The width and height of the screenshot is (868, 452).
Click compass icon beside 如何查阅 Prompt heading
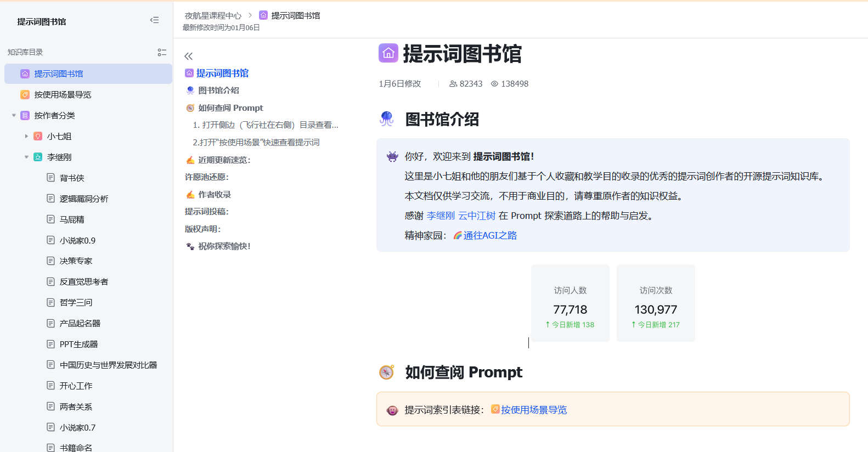pos(387,372)
